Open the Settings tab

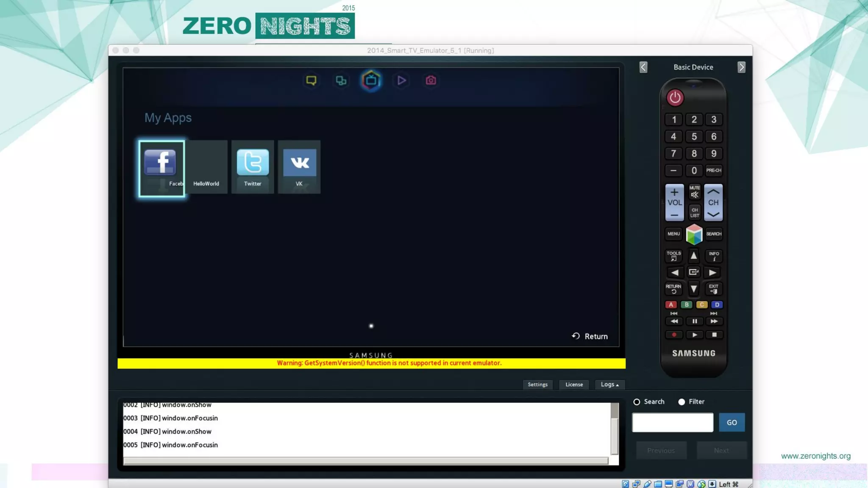coord(537,385)
